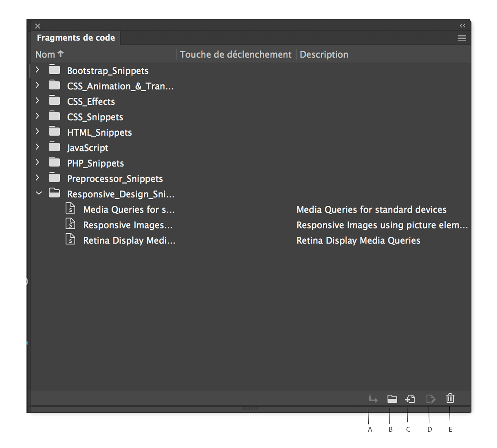Click the Retina Display Medi… snippet icon

70,239
